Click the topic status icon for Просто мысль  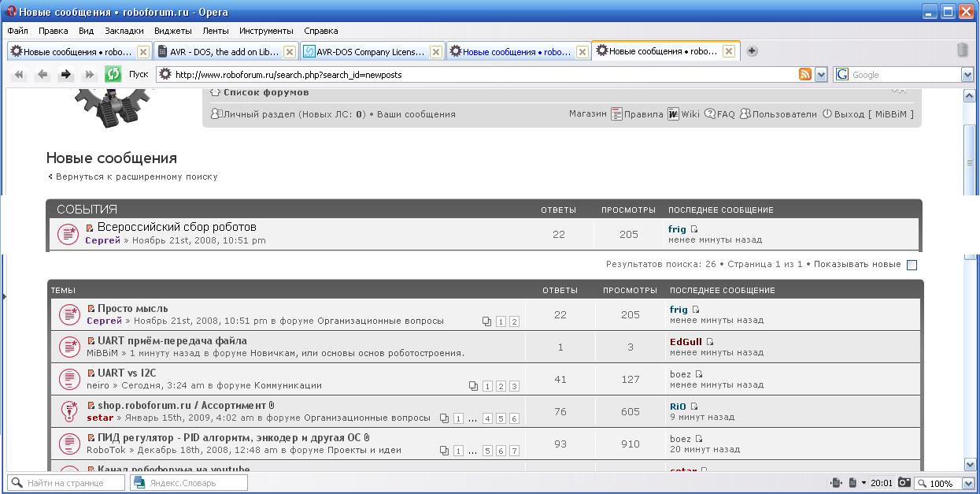point(69,314)
